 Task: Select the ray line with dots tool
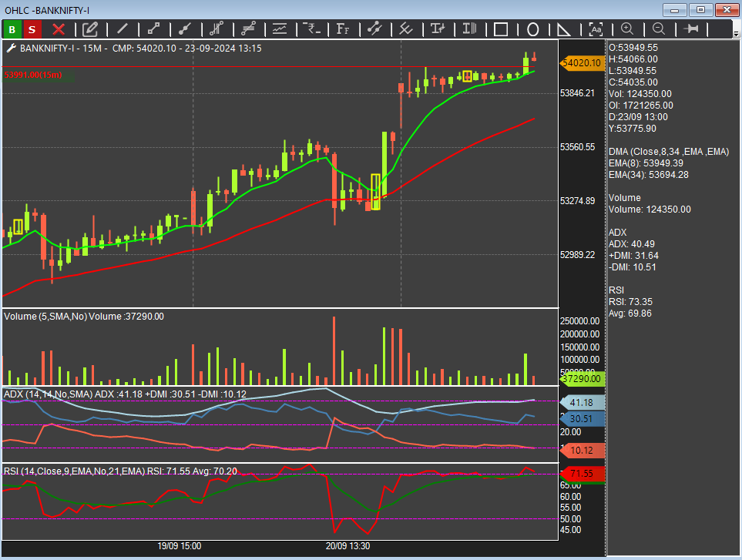185,29
